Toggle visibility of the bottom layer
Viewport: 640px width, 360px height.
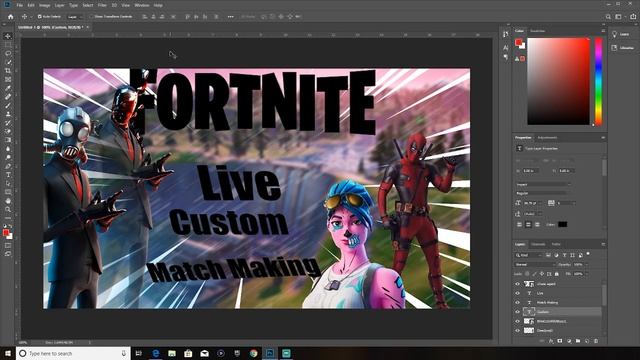pyautogui.click(x=518, y=331)
